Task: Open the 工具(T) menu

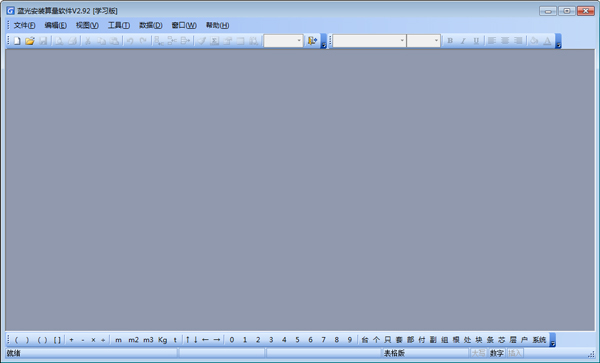Action: tap(119, 25)
